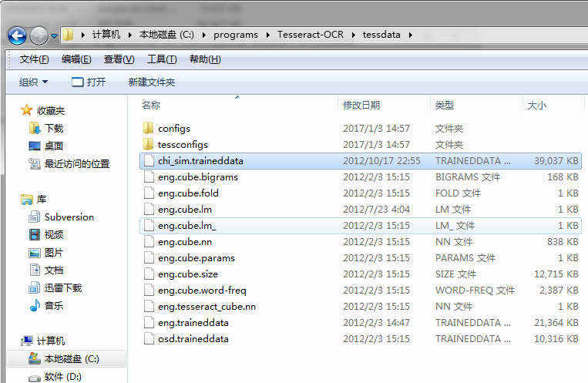Sort by the 名称 column header
588x383 pixels.
point(151,105)
